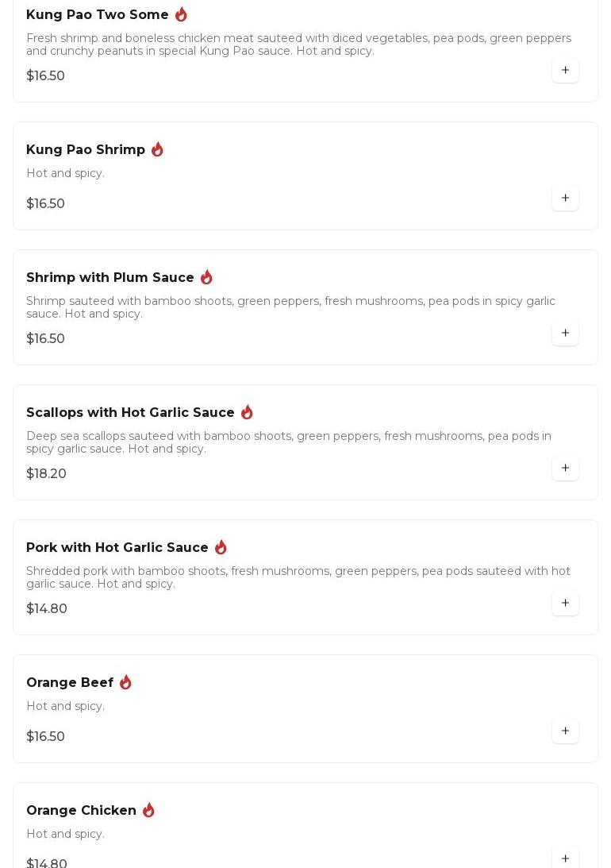Click spicy icon beside Scallops with Hot Garlic Sauce
The height and width of the screenshot is (868, 611).
247,412
